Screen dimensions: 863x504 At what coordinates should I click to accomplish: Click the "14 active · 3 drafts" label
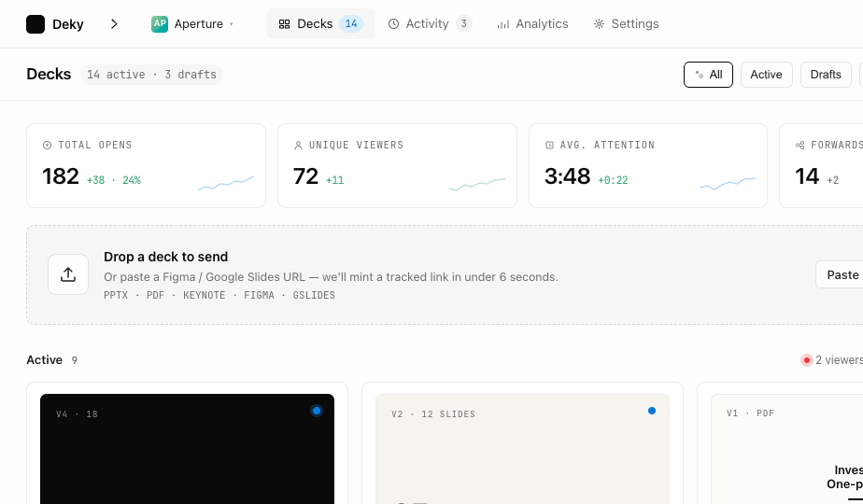click(151, 75)
